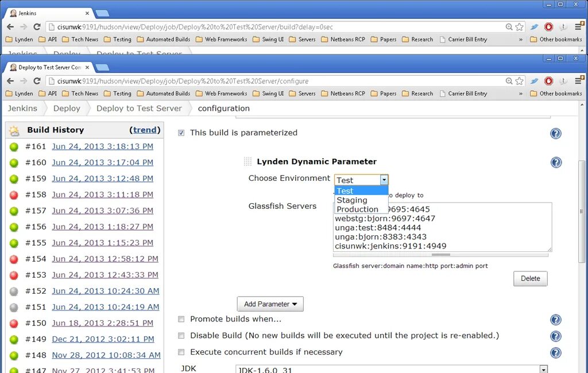This screenshot has width=588, height=373.
Task: Open Carrier Bill Entry bookmark in the front window
Action: (463, 94)
